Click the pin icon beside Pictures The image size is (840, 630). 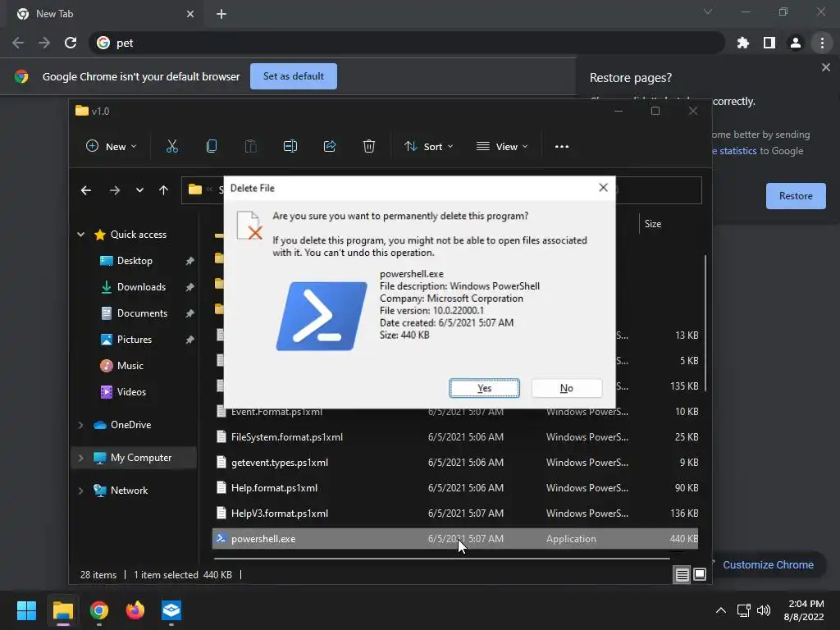point(189,340)
